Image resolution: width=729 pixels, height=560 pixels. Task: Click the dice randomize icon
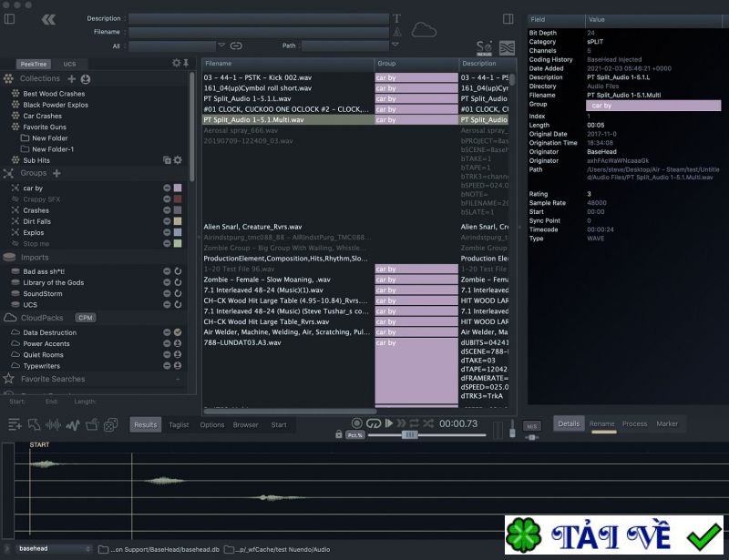(110, 424)
